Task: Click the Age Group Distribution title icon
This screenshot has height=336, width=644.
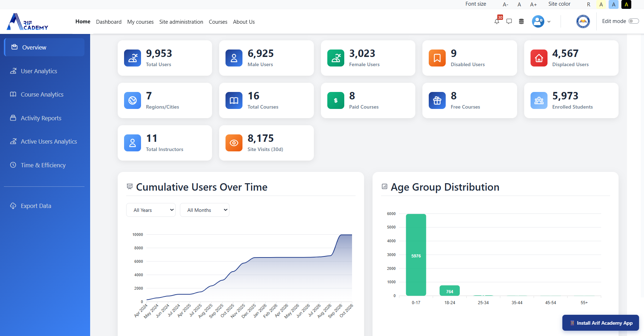Action: tap(385, 186)
